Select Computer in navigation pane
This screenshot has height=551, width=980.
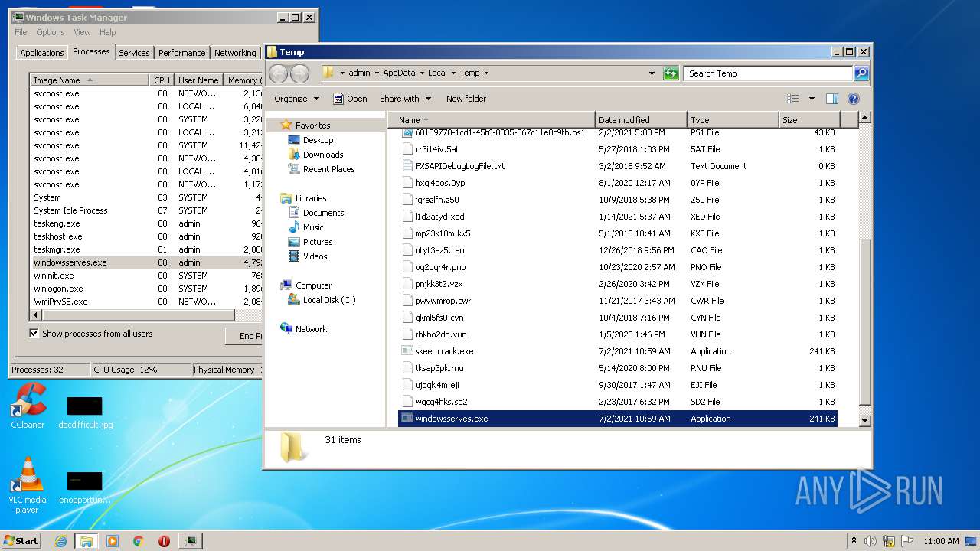pyautogui.click(x=313, y=285)
